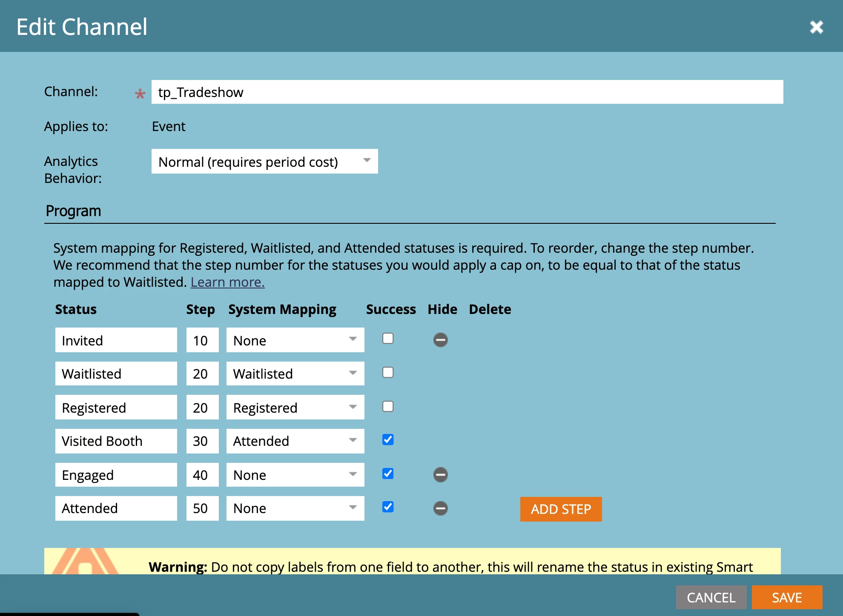Click the CANCEL button
This screenshot has height=616, width=843.
(711, 597)
